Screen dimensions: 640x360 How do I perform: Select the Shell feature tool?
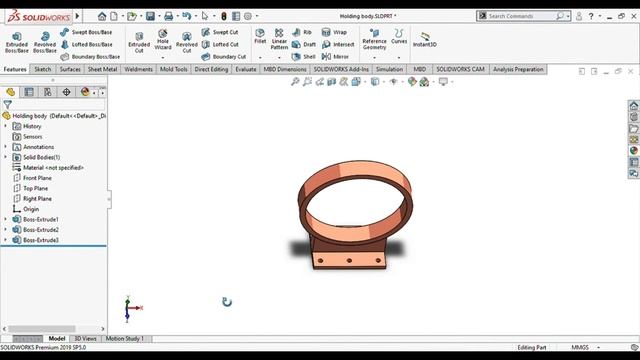tap(304, 57)
